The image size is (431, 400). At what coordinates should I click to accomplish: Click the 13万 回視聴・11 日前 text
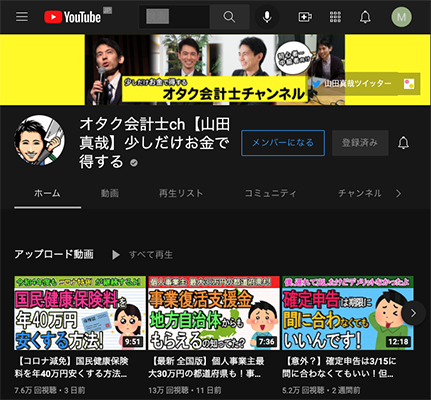point(185,390)
